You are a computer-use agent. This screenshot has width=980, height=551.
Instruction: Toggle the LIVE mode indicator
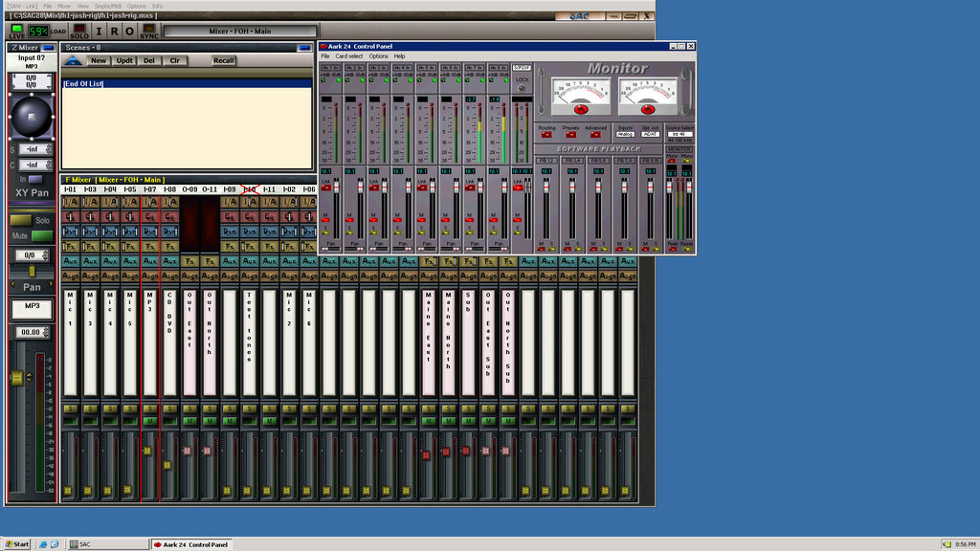[17, 31]
